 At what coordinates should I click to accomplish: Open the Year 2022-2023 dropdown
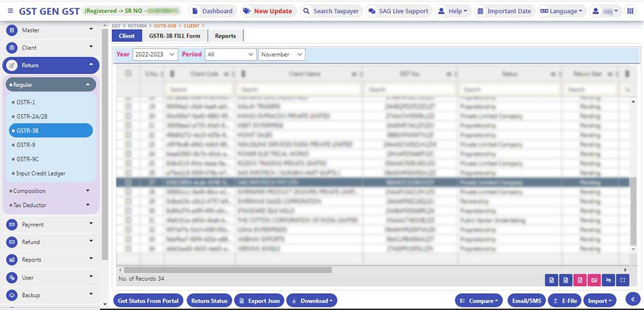[155, 55]
